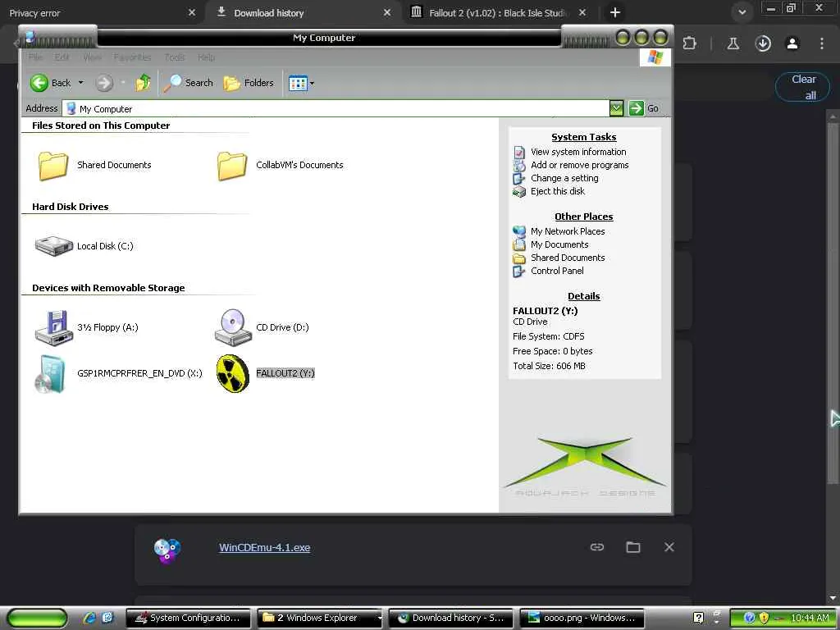The image size is (840, 630).
Task: Click the Windows flag logo in Explorer
Action: pos(655,57)
